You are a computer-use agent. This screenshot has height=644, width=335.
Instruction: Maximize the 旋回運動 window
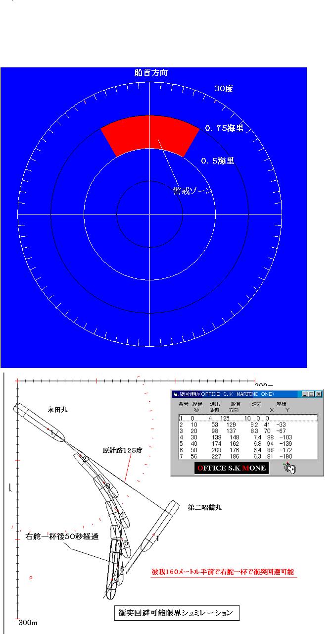tap(311, 394)
